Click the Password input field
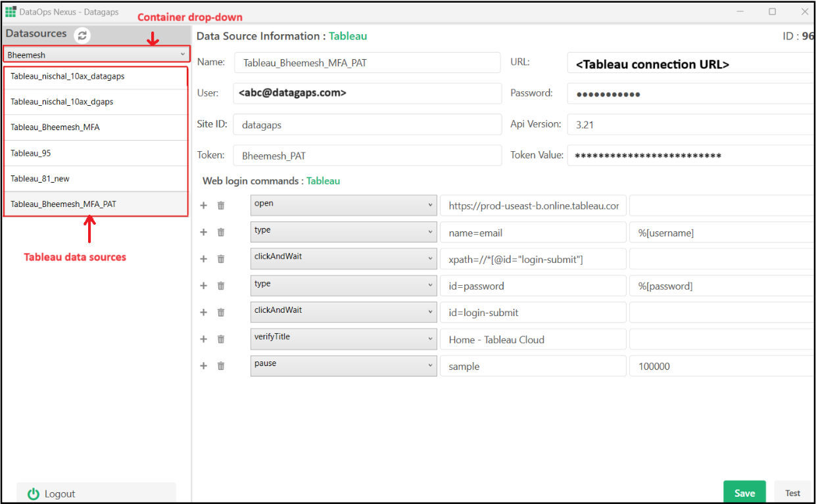The height and width of the screenshot is (504, 816). click(x=690, y=94)
